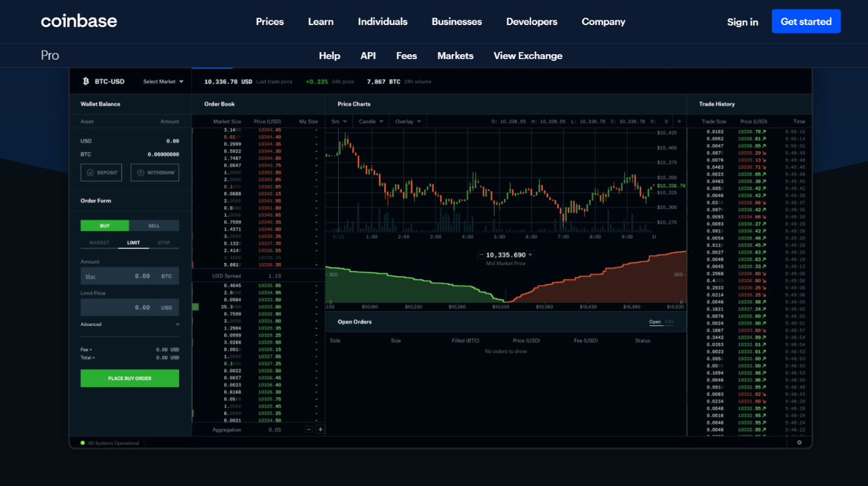The width and height of the screenshot is (868, 486).
Task: Click the trade history row timed 9:50:14
Action: point(749,138)
